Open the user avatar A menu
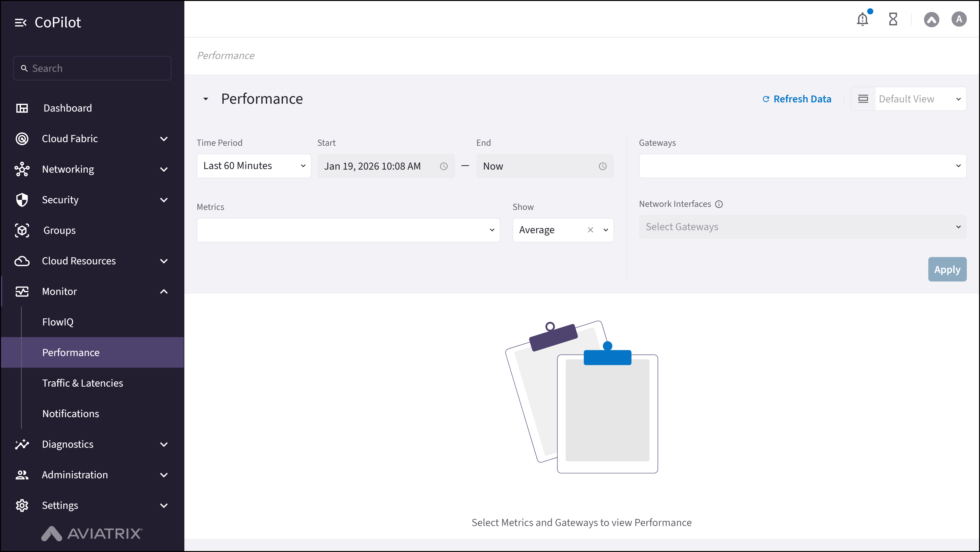Viewport: 980px width, 552px height. click(x=959, y=19)
